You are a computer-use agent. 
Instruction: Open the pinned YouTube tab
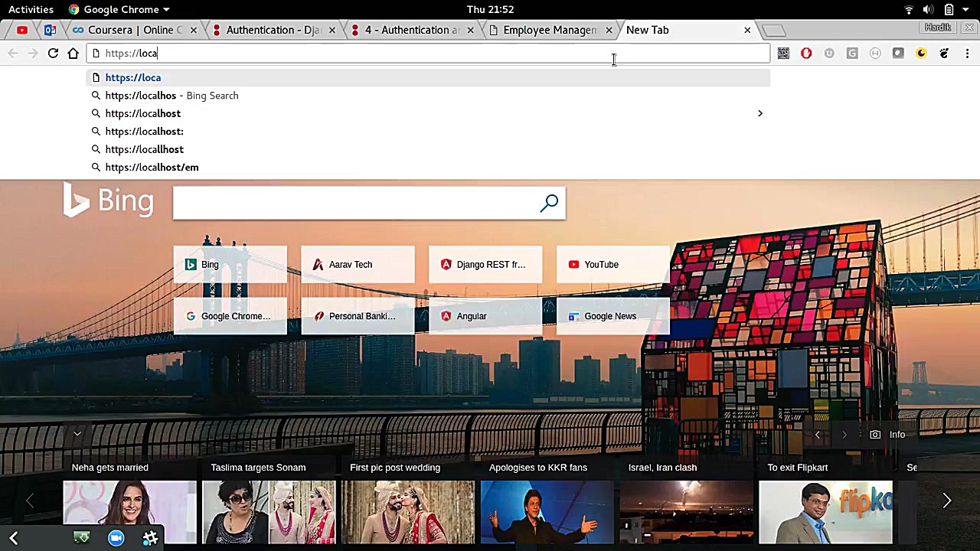click(22, 30)
